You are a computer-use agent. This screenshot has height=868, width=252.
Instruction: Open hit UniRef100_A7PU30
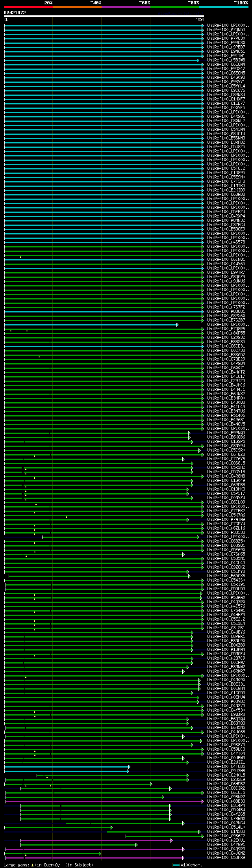226,39
